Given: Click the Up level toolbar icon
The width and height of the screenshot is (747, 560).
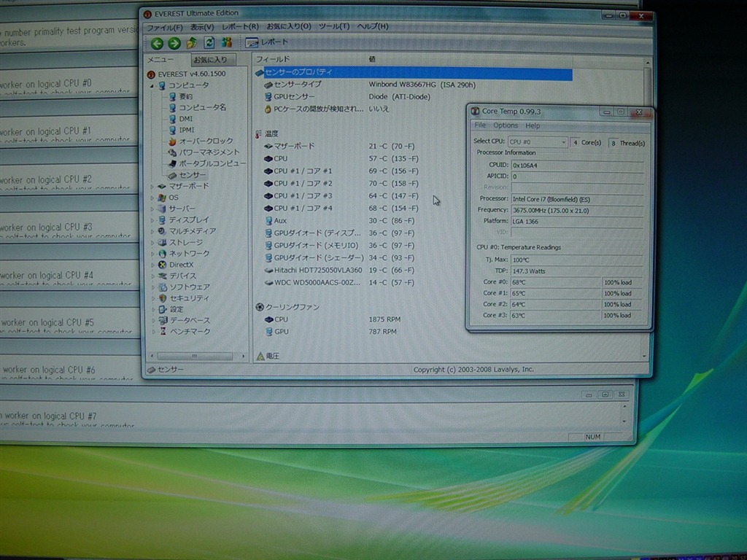Looking at the screenshot, I should click(x=192, y=43).
